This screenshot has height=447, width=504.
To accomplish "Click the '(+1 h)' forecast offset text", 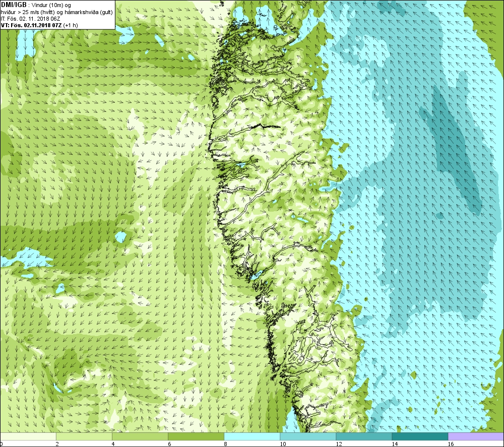I will coord(71,25).
